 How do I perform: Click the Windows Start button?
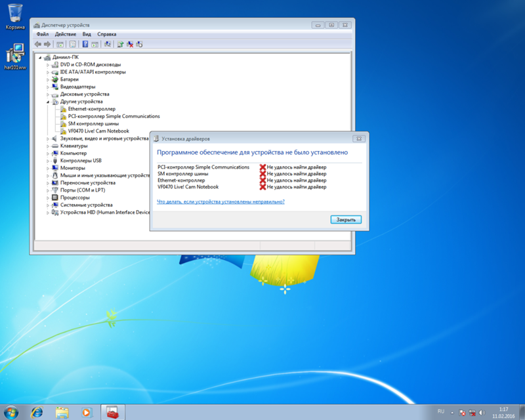[x=11, y=412]
